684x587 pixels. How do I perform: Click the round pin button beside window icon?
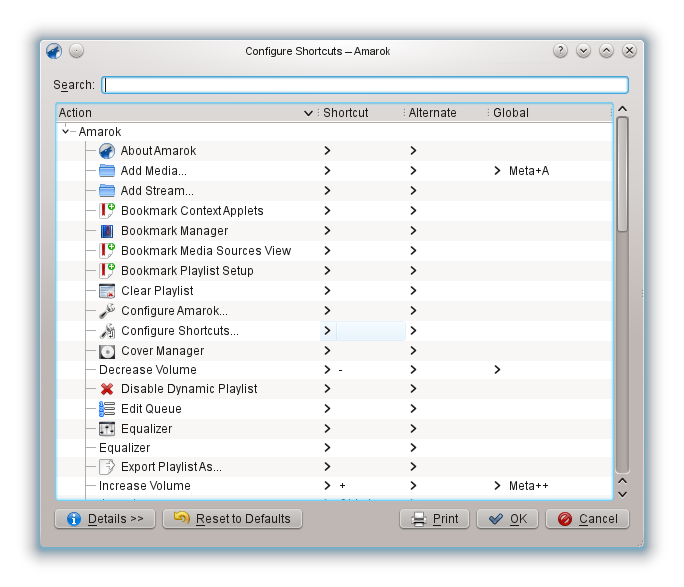(76, 51)
